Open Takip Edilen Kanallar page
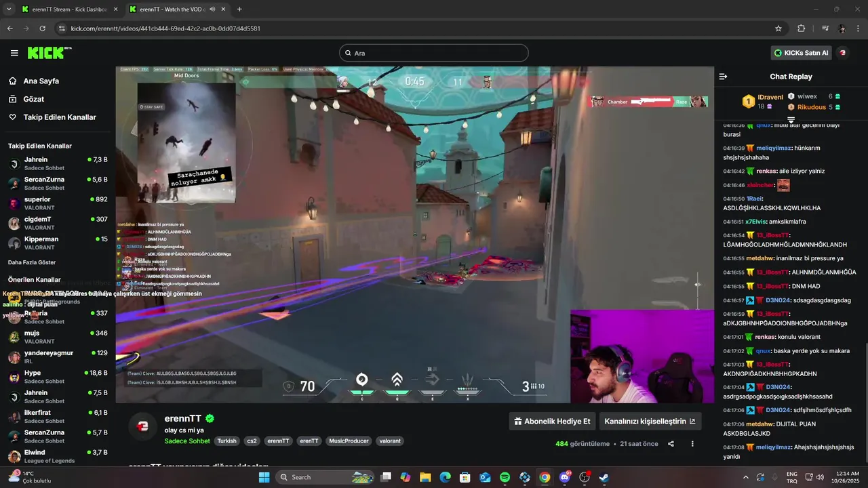The image size is (868, 488). [x=59, y=117]
